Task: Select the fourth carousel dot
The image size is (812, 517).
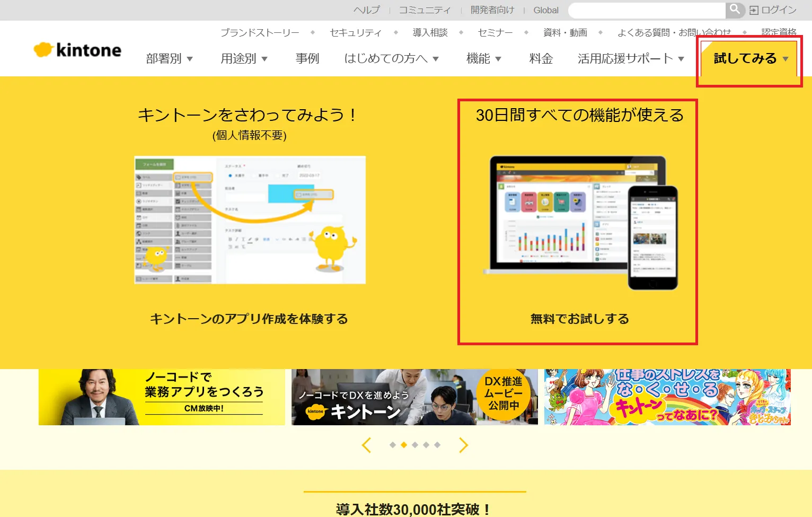Action: pyautogui.click(x=426, y=445)
